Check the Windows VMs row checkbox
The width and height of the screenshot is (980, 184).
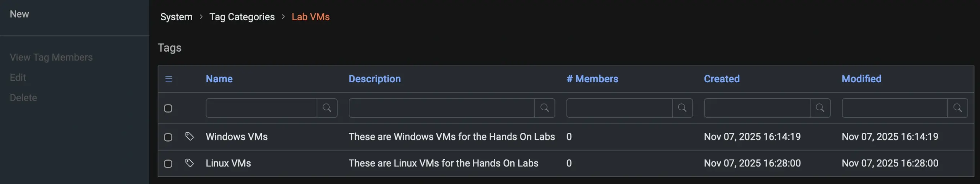[x=168, y=137]
